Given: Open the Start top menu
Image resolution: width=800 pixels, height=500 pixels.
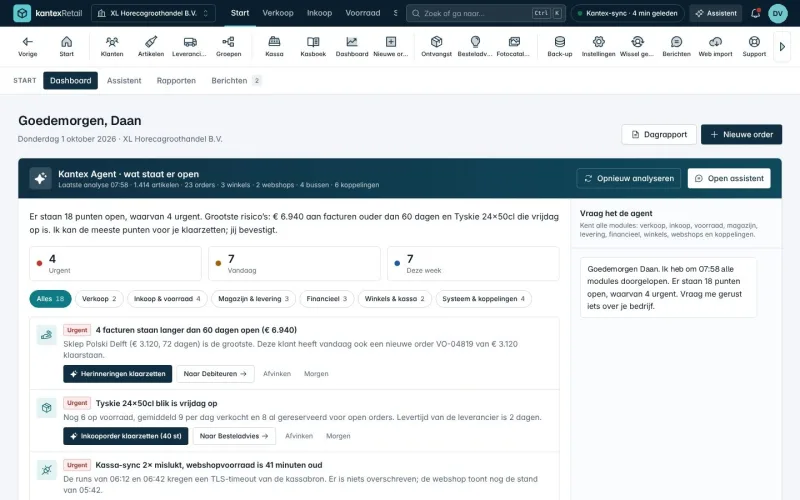Looking at the screenshot, I should pos(240,13).
